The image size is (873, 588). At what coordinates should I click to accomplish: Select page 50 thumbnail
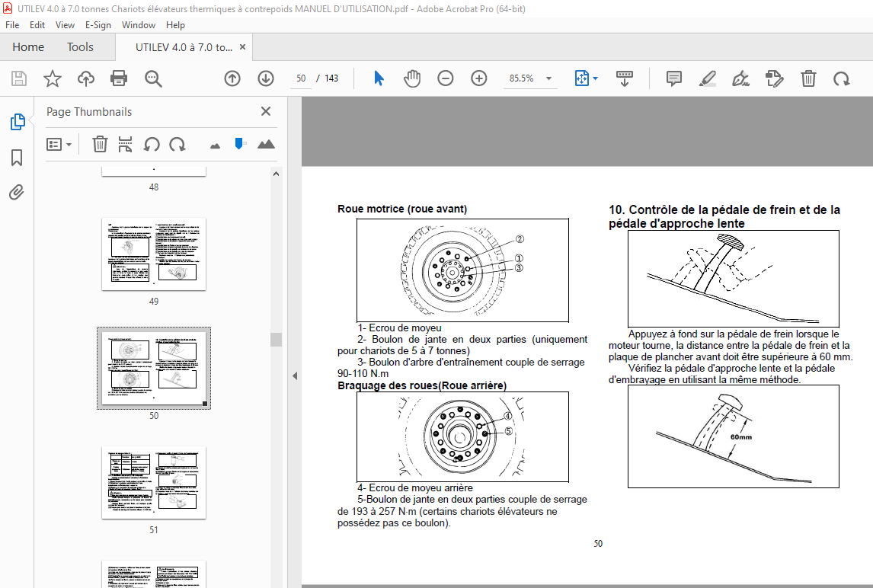click(x=154, y=368)
